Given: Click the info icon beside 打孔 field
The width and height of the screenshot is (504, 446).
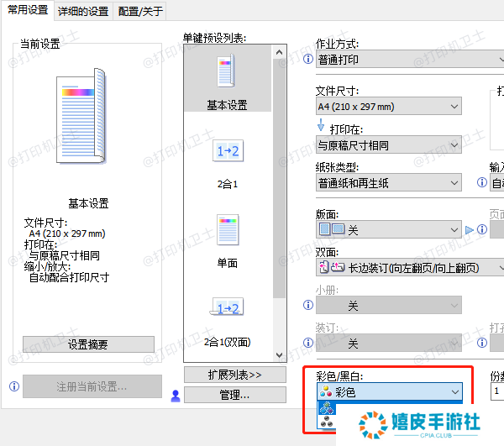Looking at the screenshot, I should 482,343.
